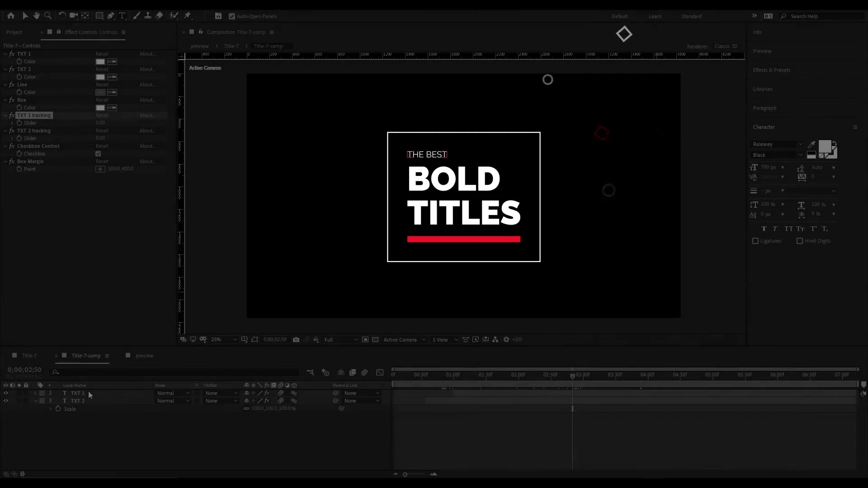The height and width of the screenshot is (488, 868).
Task: Open the Title-7-comp tab
Action: pyautogui.click(x=86, y=356)
